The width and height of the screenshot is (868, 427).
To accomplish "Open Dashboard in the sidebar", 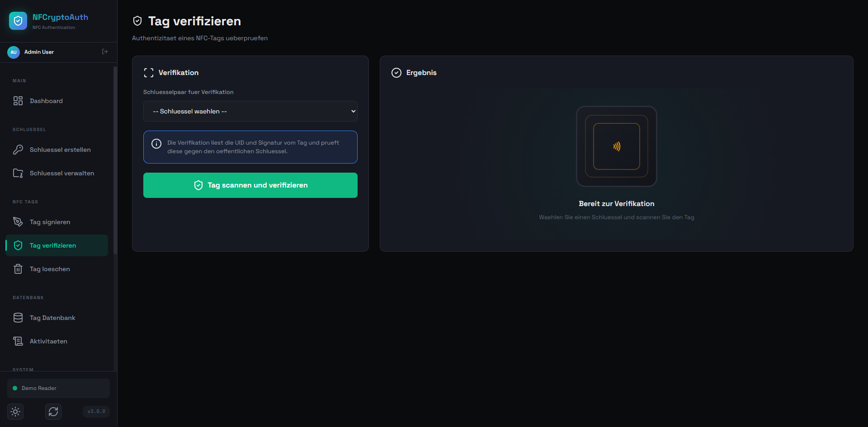I will click(46, 101).
